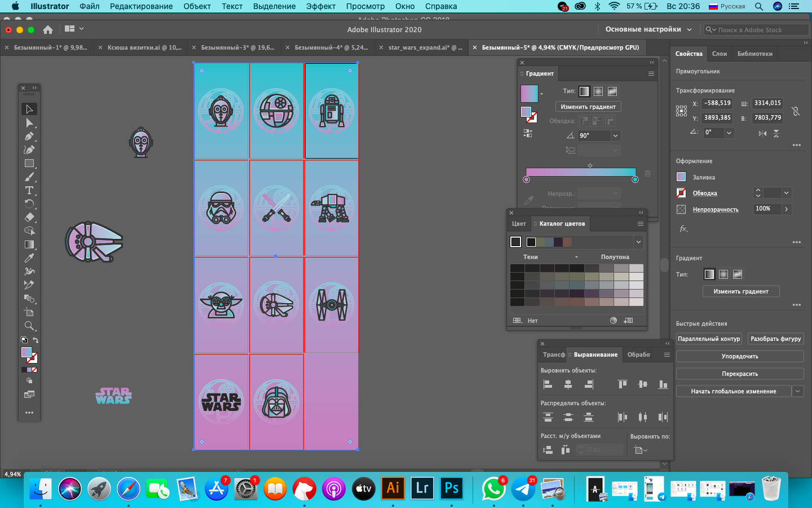Toggle drawing mode in toolbar
Viewport: 812px width, 508px height.
[29, 381]
